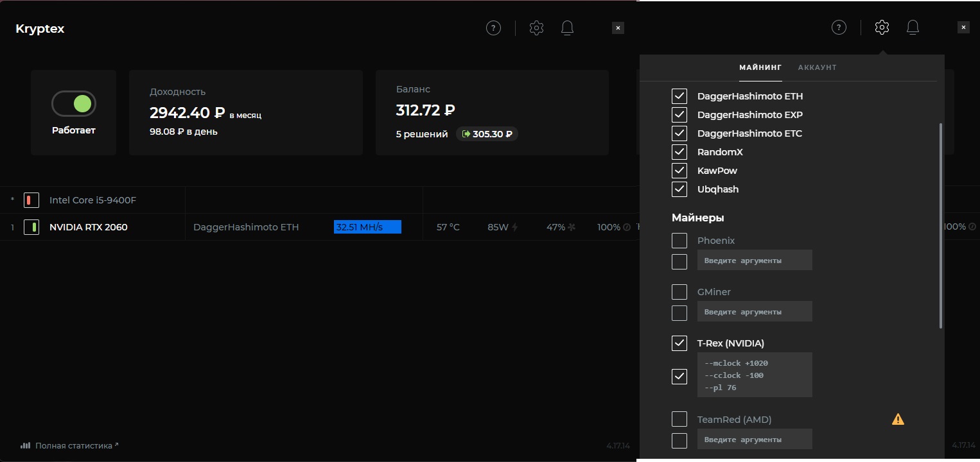Click the 57 °C temperature value
980x462 pixels.
(x=448, y=227)
